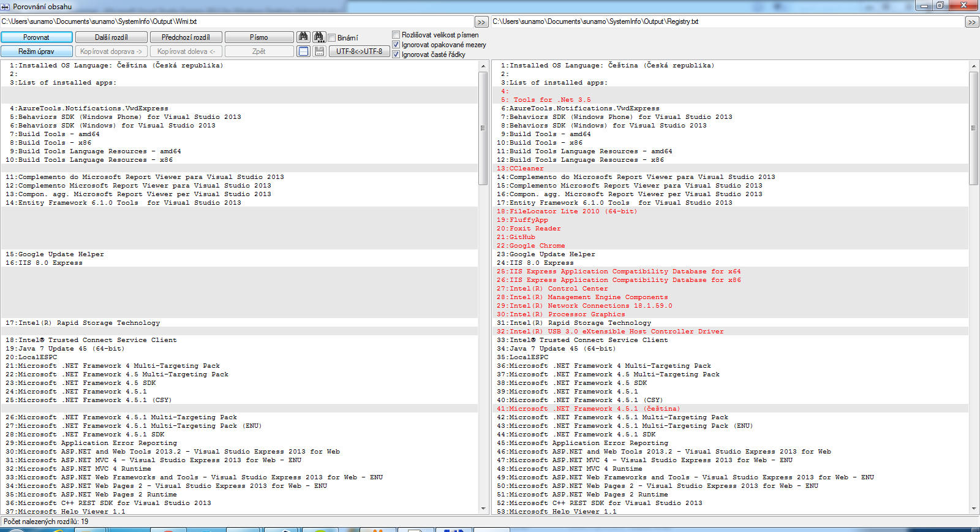Select the red line '21:GitHub'
This screenshot has width=980, height=532.
click(730, 237)
